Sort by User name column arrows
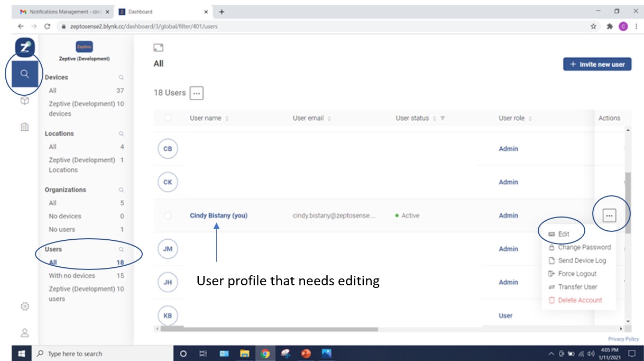644x361 pixels. (227, 119)
